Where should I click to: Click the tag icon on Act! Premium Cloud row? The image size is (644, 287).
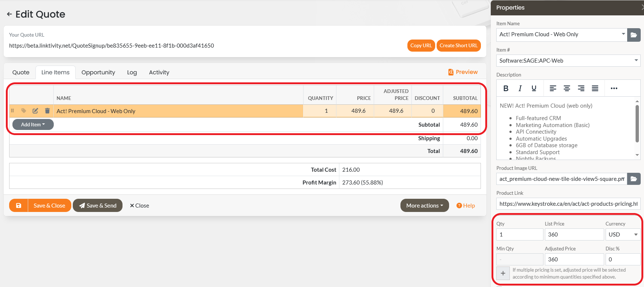point(24,111)
